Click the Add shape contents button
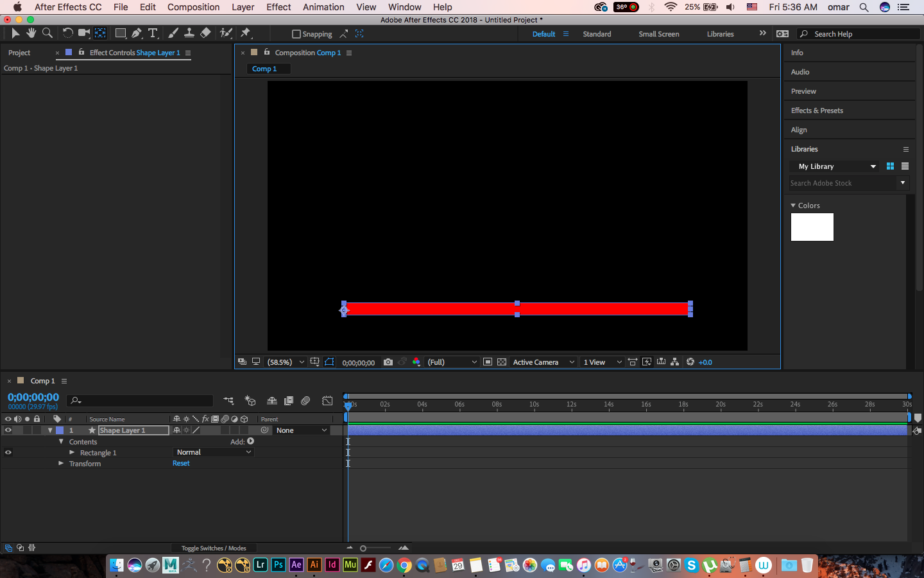Image resolution: width=924 pixels, height=578 pixels. [x=250, y=441]
